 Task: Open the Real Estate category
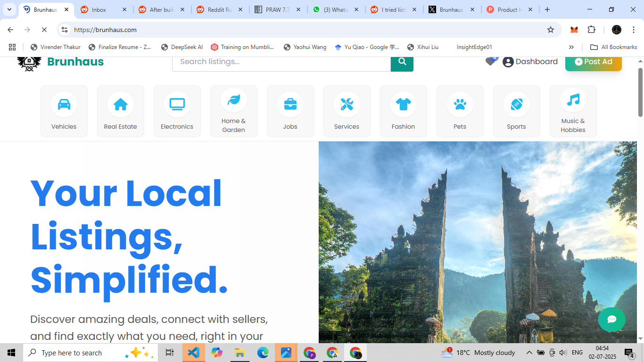pyautogui.click(x=121, y=111)
